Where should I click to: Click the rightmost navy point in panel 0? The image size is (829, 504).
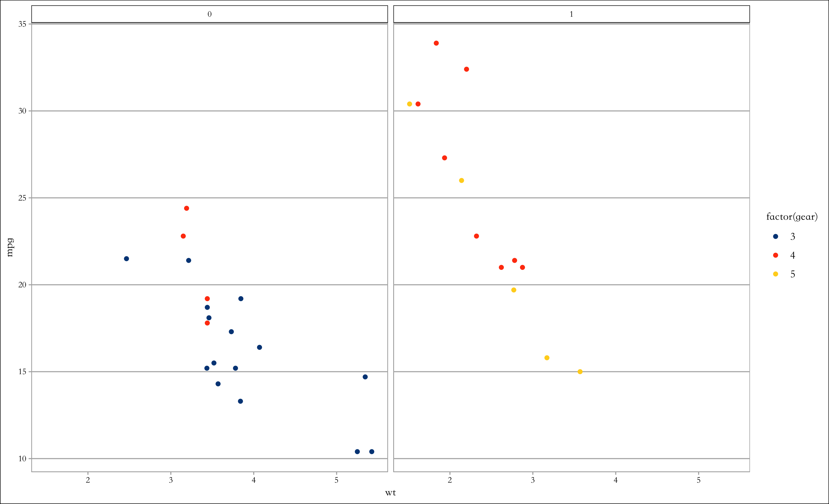(x=372, y=452)
